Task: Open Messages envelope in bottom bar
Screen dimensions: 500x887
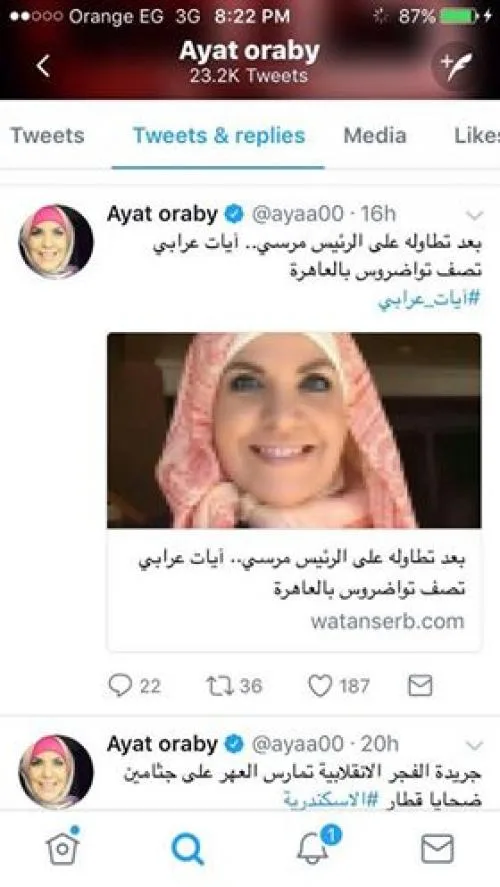Action: 438,849
